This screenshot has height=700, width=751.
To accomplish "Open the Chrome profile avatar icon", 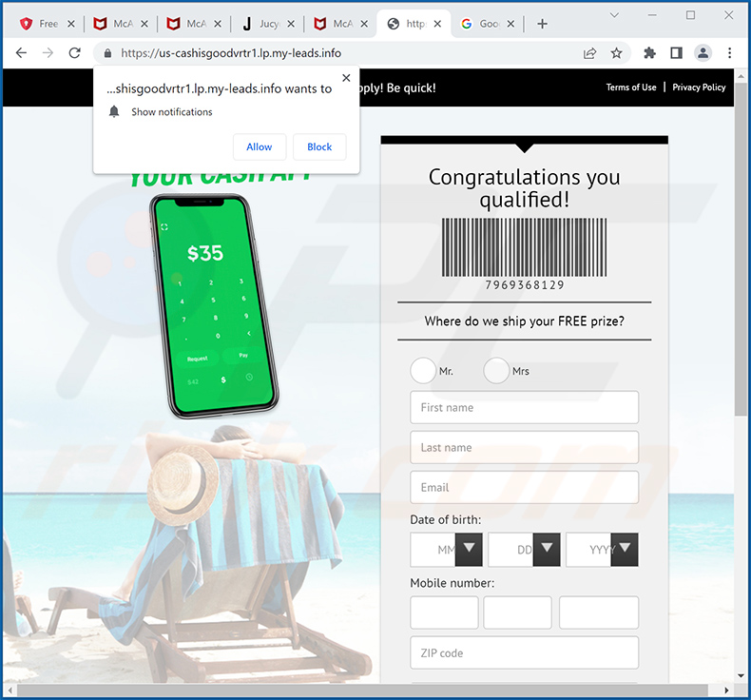I will pos(703,53).
